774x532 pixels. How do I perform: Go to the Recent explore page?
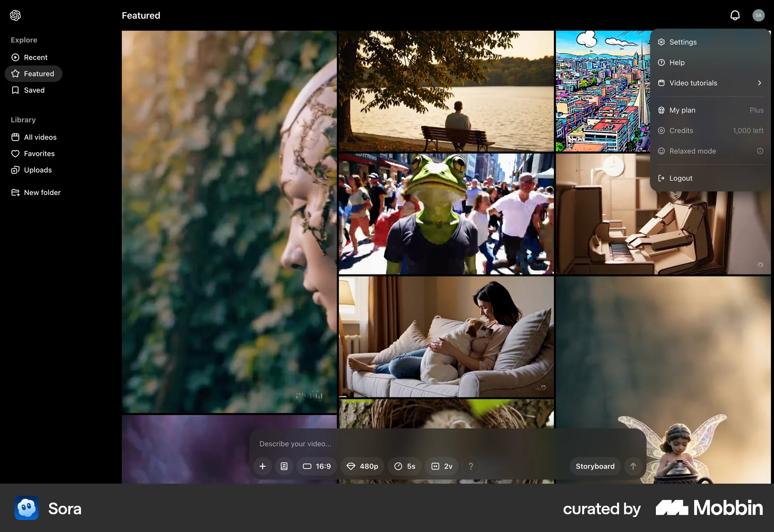pyautogui.click(x=35, y=57)
